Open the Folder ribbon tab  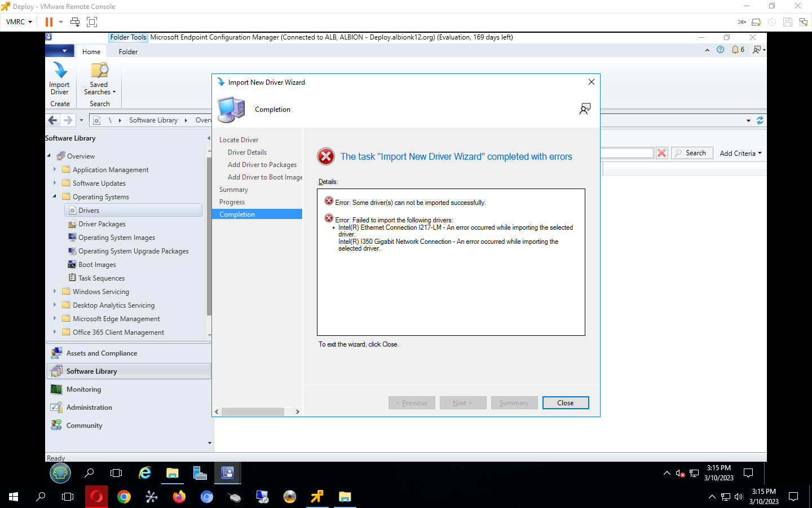(x=128, y=51)
